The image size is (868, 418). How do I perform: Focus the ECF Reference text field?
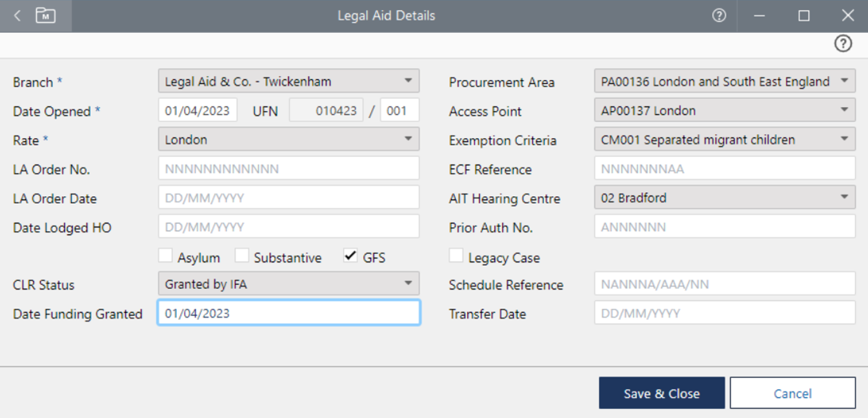724,169
